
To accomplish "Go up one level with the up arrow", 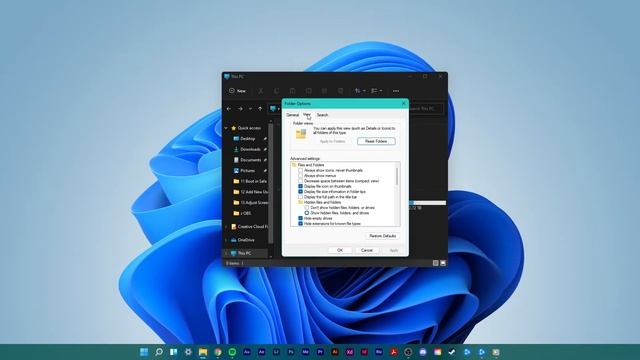I will (260, 109).
